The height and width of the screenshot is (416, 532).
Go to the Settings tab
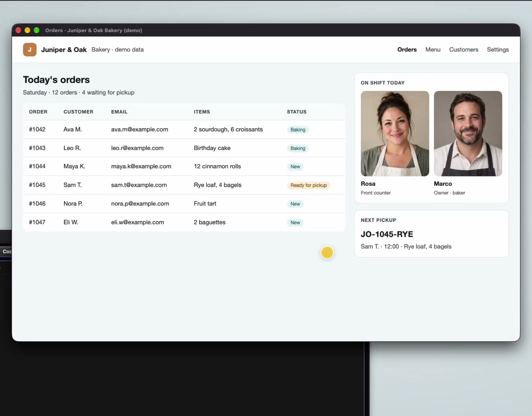point(498,49)
